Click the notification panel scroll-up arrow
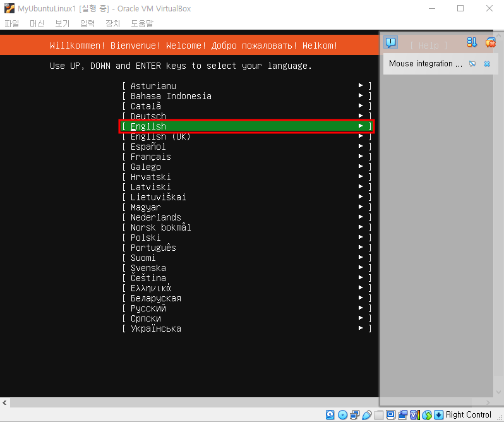The image size is (504, 422). click(x=498, y=35)
